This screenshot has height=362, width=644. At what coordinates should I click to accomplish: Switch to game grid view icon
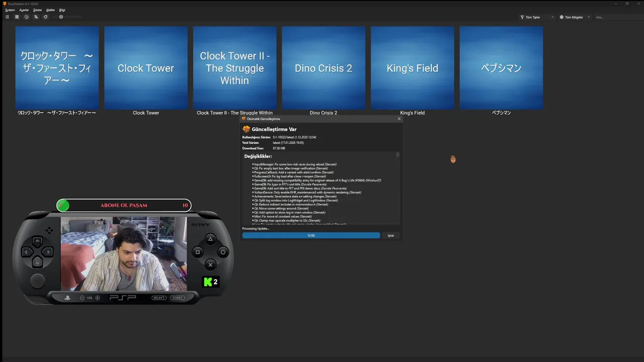click(17, 17)
